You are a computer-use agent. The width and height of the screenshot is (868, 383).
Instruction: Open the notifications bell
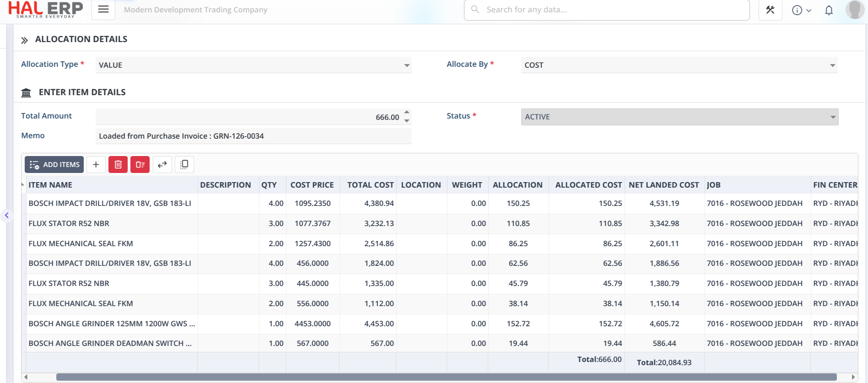point(829,10)
